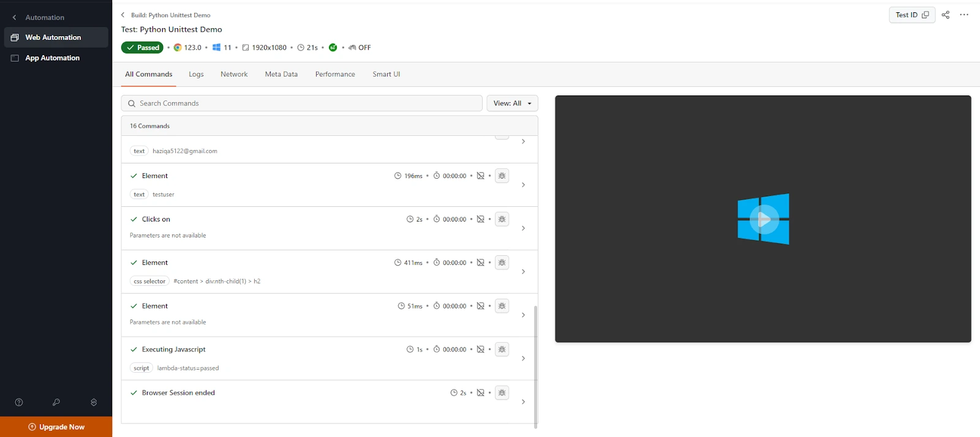Click the 'haziqa5122@gmail.com' text value
Image resolution: width=980 pixels, height=437 pixels.
[185, 151]
